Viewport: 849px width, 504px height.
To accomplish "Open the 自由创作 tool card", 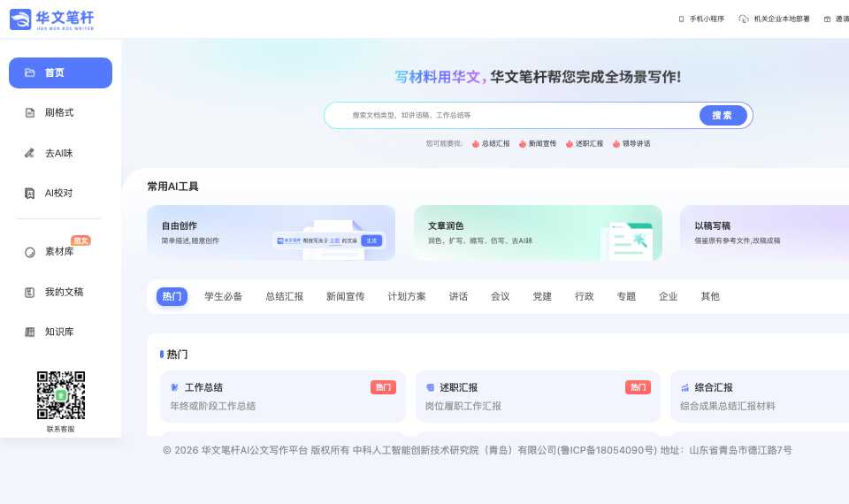I will pyautogui.click(x=271, y=233).
